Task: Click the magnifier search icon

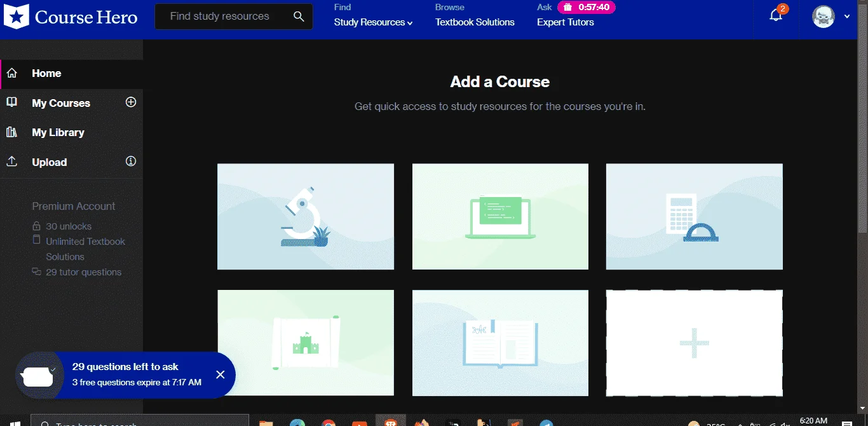Action: 299,17
